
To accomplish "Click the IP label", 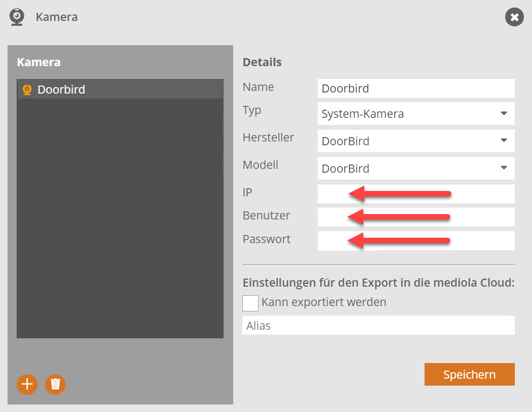I will [247, 192].
